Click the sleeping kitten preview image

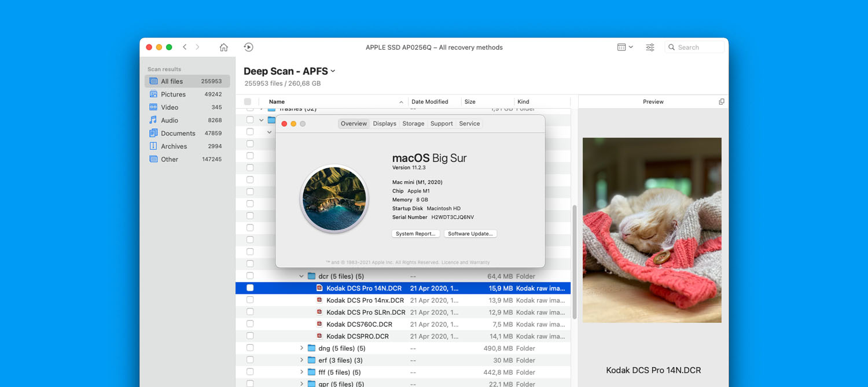tap(652, 230)
